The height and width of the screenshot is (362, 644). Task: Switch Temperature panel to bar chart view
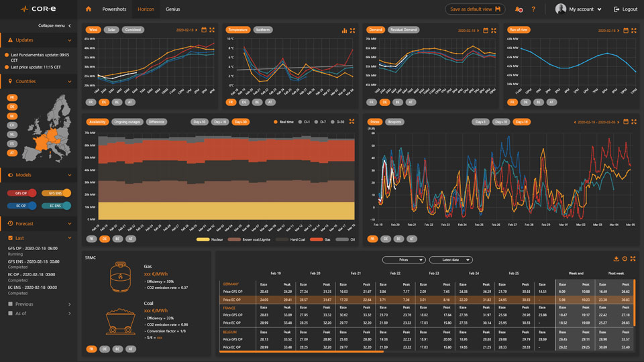tap(345, 30)
